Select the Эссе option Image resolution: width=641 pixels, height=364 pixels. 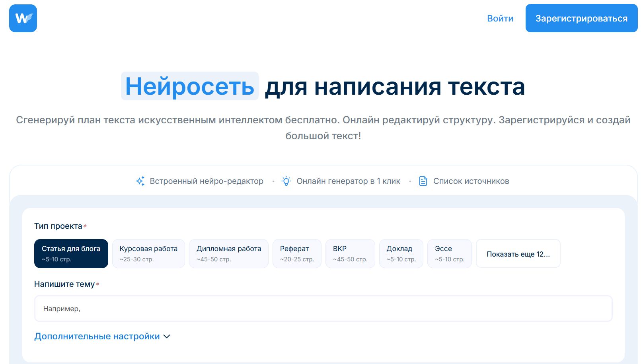(x=450, y=253)
